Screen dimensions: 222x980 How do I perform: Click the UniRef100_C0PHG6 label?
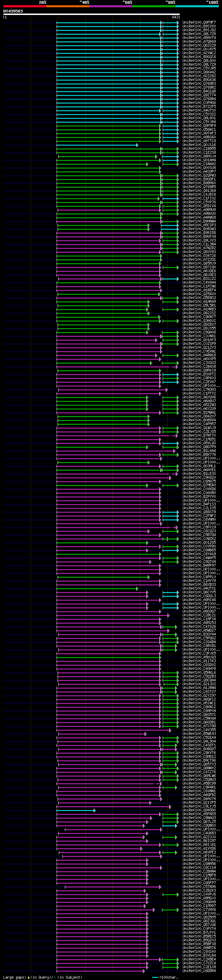199,103
